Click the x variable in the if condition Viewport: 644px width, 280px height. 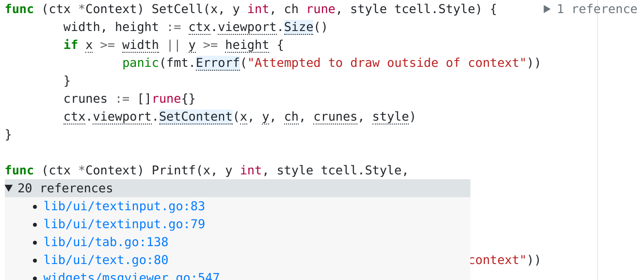point(89,45)
